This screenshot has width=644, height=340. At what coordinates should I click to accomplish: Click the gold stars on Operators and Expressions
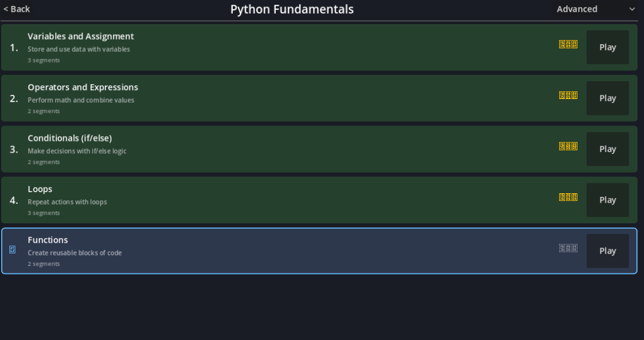click(x=568, y=95)
